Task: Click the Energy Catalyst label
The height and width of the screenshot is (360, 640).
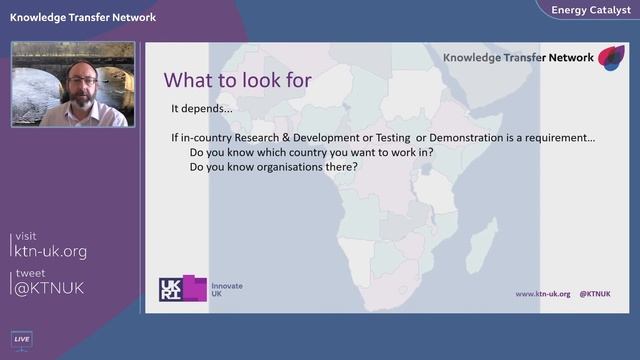Action: point(591,10)
